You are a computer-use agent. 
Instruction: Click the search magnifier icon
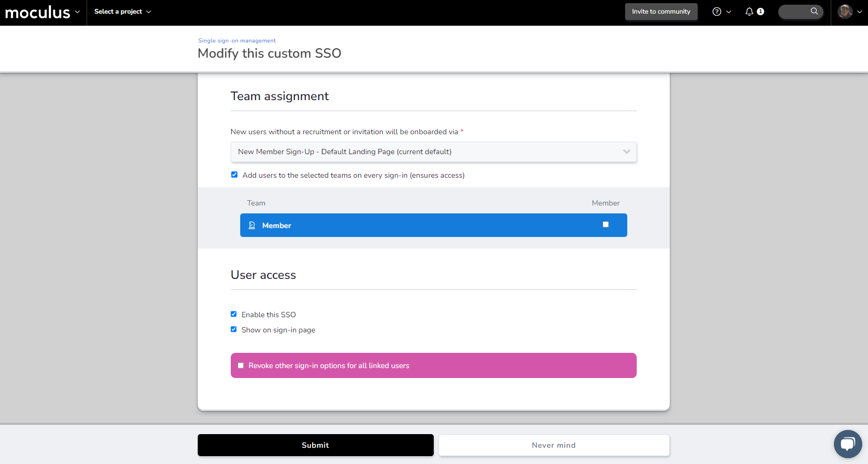tap(814, 11)
